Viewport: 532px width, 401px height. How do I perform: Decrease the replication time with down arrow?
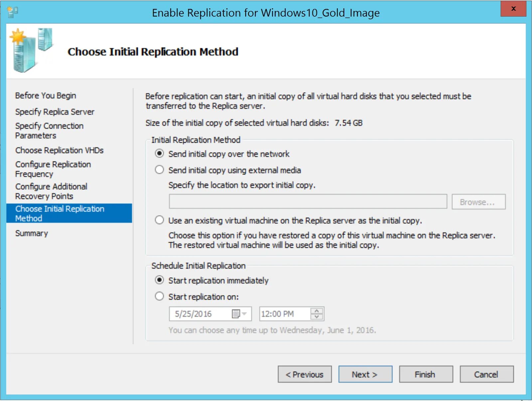[317, 317]
